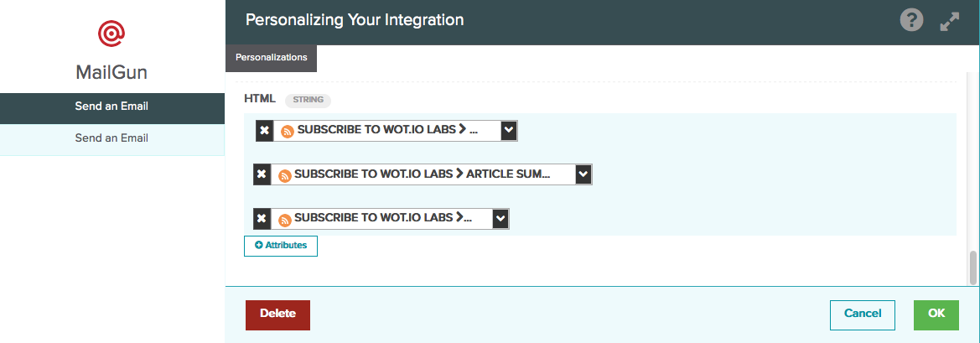Screen dimensions: 980x343
Task: Click the plus Attributes button
Action: point(281,246)
